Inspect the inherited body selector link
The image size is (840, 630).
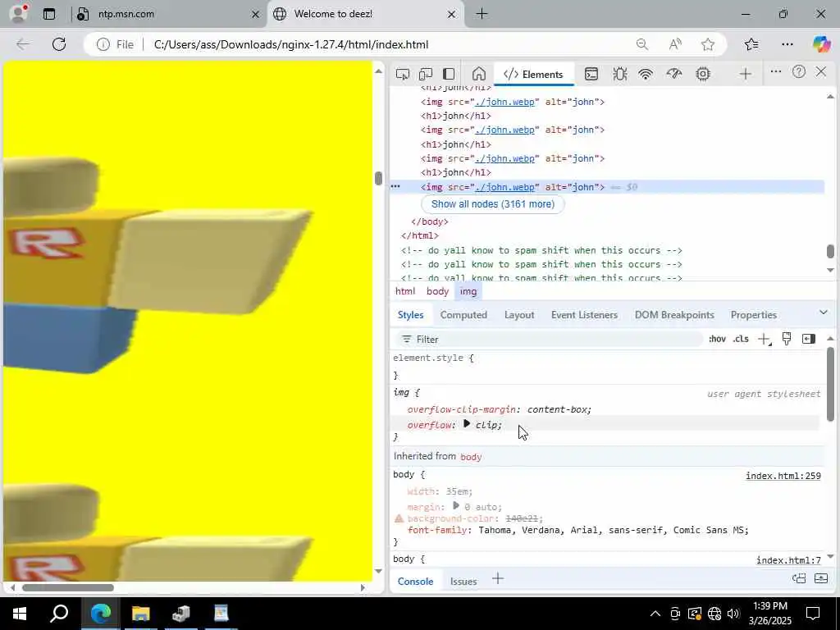pyautogui.click(x=471, y=457)
